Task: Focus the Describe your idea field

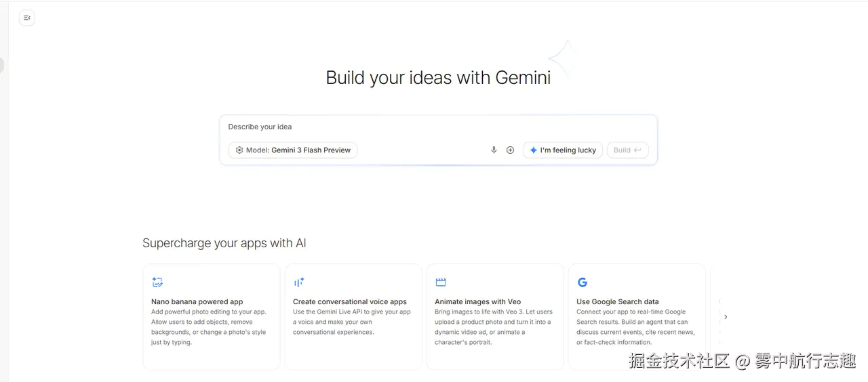Action: click(438, 127)
